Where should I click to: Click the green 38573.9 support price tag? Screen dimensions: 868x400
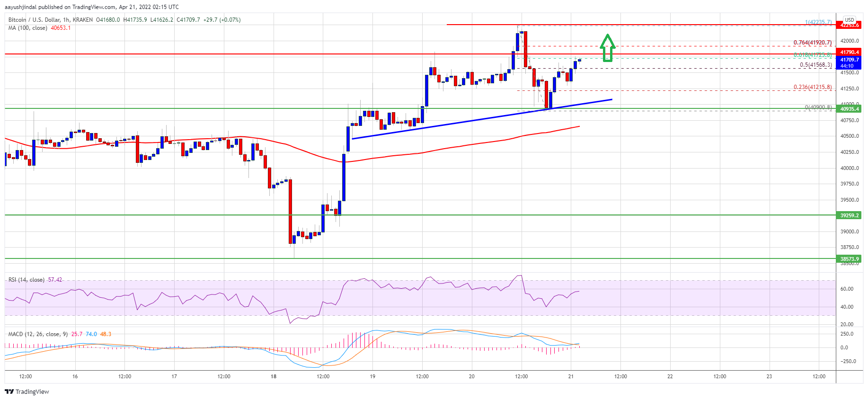point(849,259)
